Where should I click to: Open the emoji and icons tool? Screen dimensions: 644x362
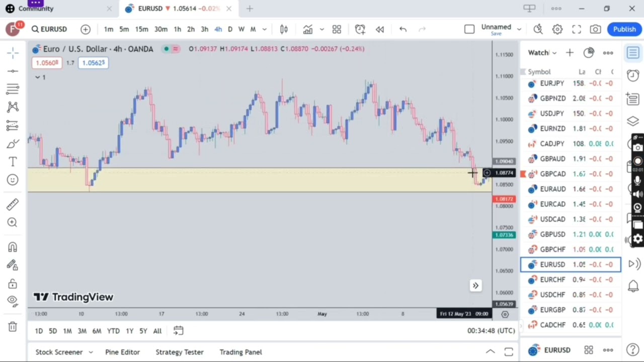click(13, 180)
